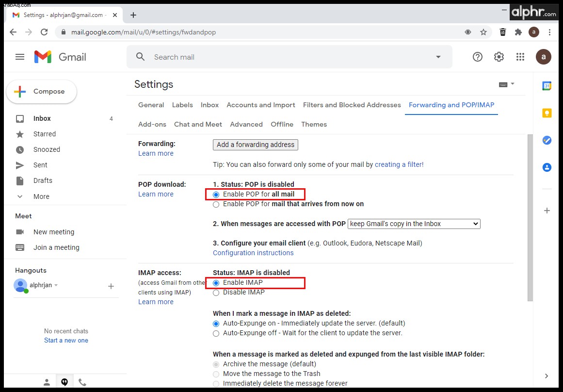
Task: Open the Google account avatar in Gmail header
Action: (543, 57)
